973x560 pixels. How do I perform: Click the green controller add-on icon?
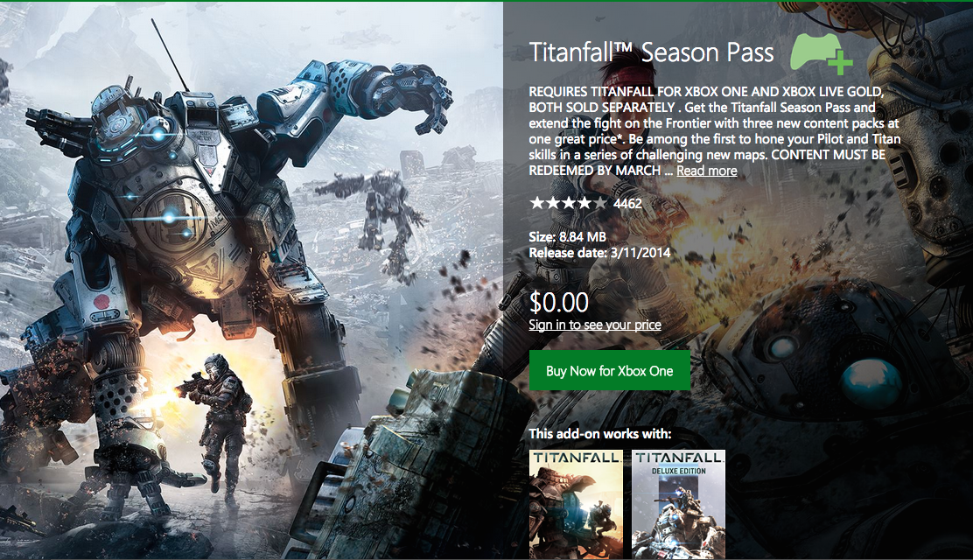pyautogui.click(x=821, y=53)
